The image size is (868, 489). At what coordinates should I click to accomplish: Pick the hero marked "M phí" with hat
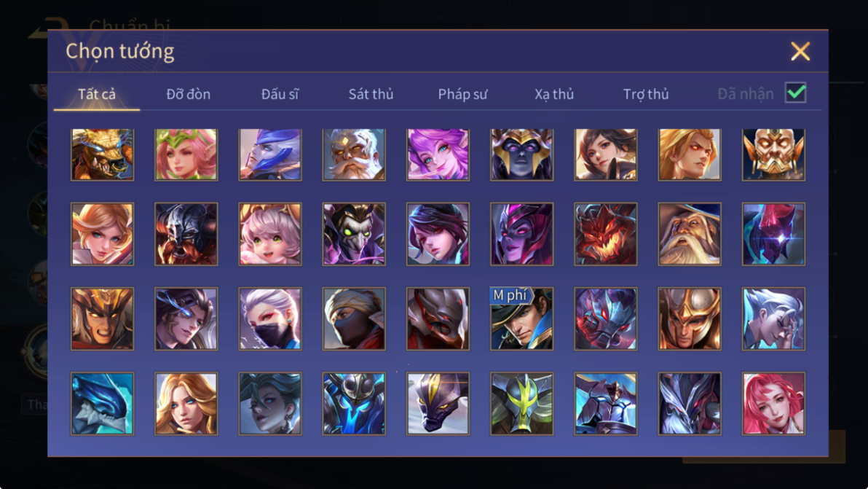[x=521, y=318]
